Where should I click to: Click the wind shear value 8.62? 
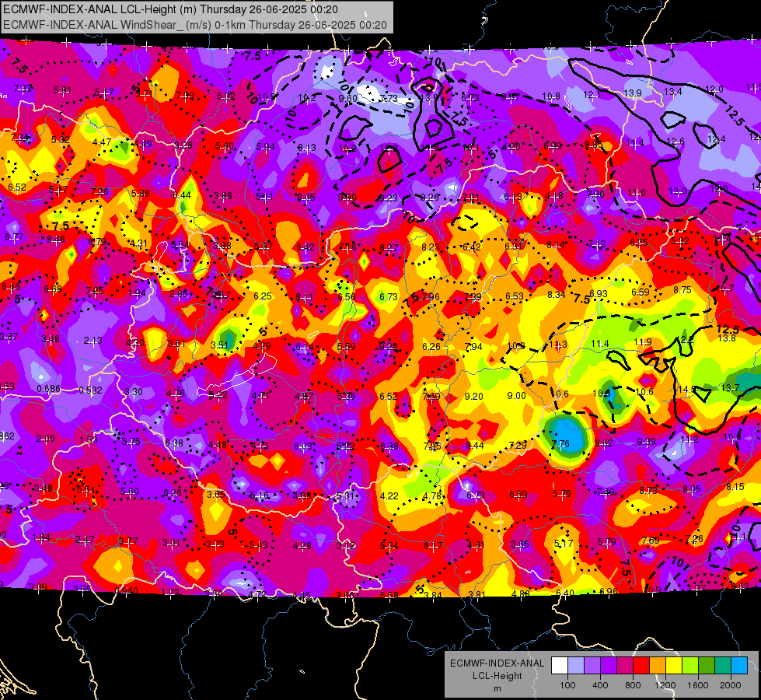pyautogui.click(x=604, y=443)
